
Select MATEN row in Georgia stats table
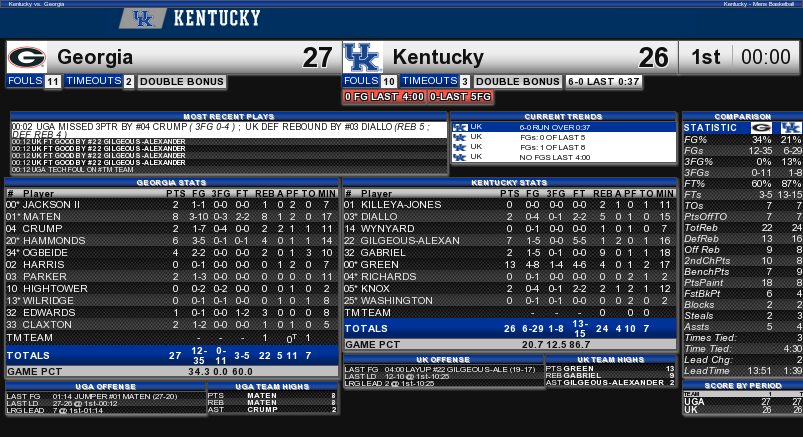172,217
